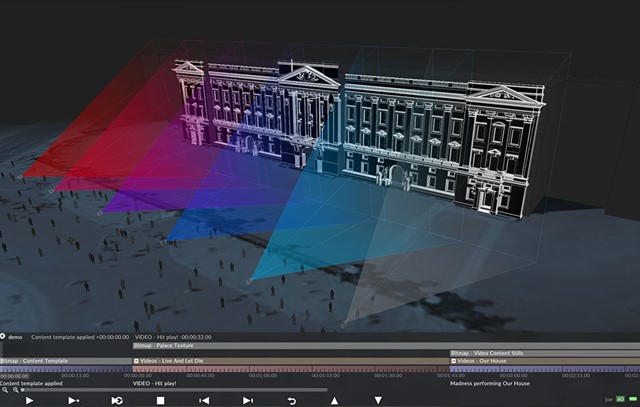Jump to the previous section marker
The height and width of the screenshot is (407, 640).
[x=204, y=400]
